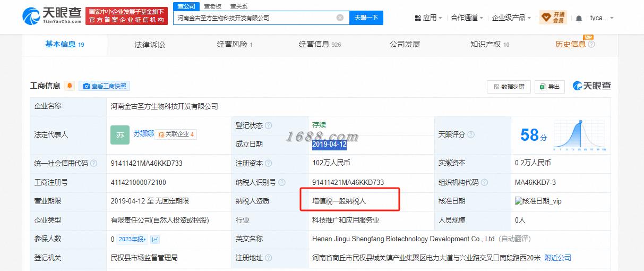The width and height of the screenshot is (644, 271).
Task: Click the VIP membership badge
Action: tap(553, 18)
